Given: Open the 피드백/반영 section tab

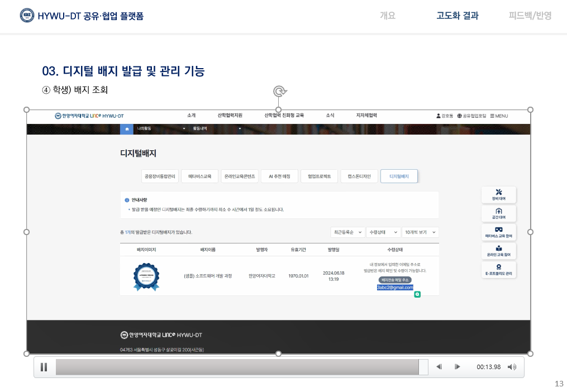Looking at the screenshot, I should 530,16.
